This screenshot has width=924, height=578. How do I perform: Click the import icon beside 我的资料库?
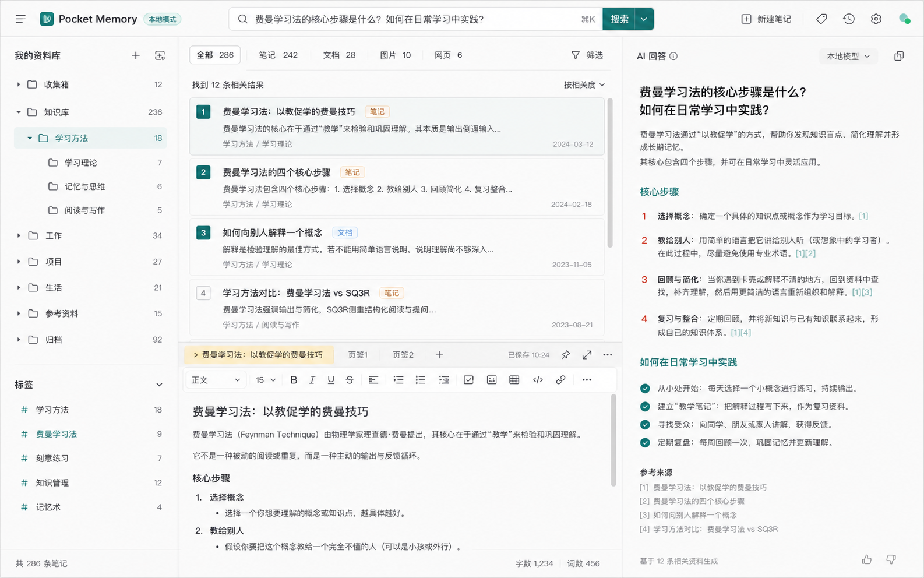[x=160, y=55]
